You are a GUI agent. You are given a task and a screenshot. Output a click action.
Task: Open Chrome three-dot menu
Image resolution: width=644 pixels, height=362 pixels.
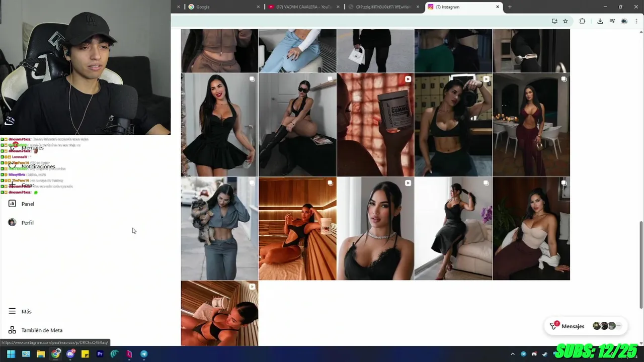pos(637,21)
